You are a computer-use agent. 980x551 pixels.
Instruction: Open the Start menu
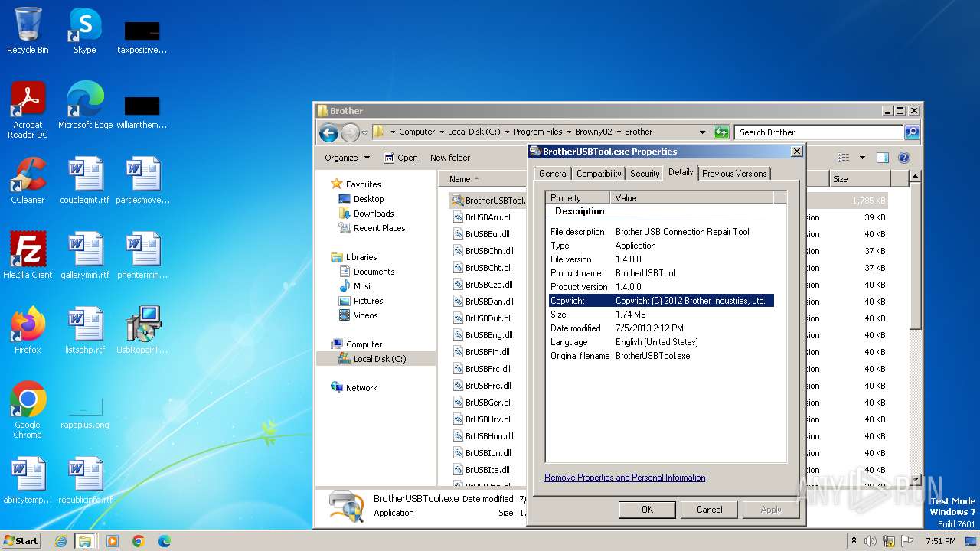[21, 541]
